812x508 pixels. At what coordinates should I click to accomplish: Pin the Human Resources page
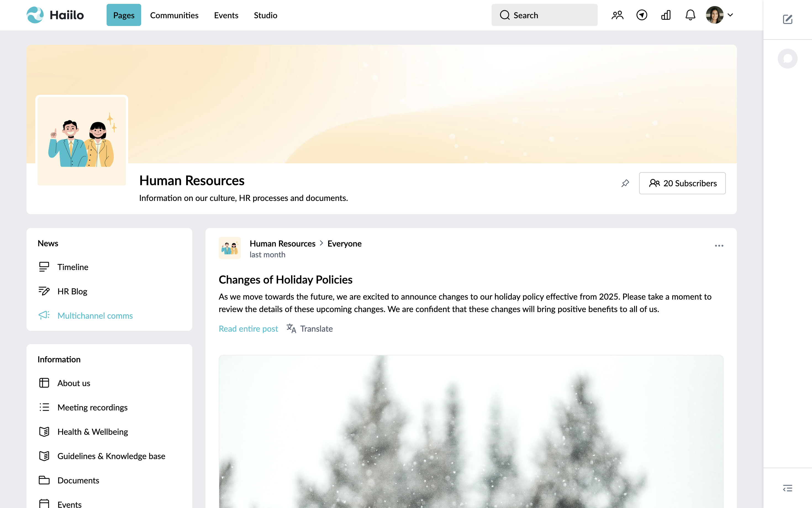coord(625,183)
